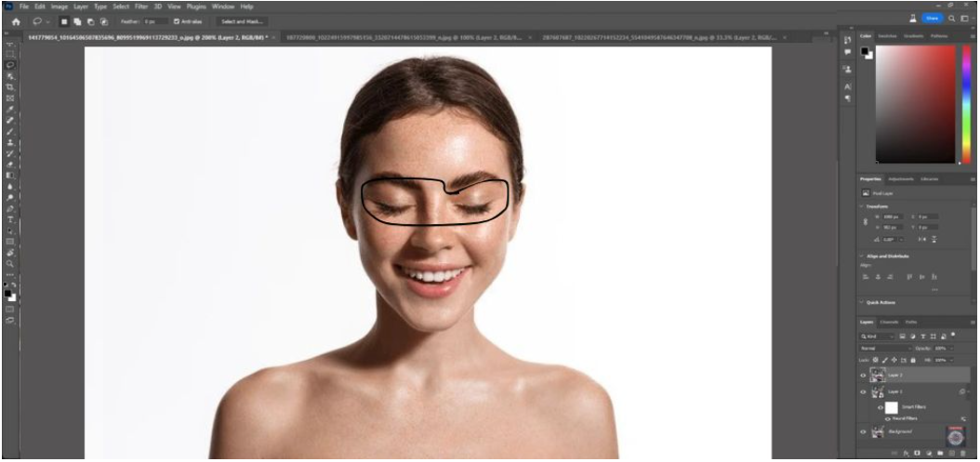This screenshot has width=980, height=462.
Task: Click Subtract from selection mode button
Action: tap(90, 21)
